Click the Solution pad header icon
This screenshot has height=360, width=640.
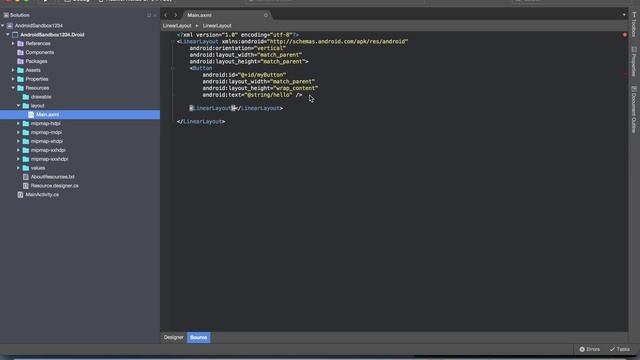pos(6,15)
